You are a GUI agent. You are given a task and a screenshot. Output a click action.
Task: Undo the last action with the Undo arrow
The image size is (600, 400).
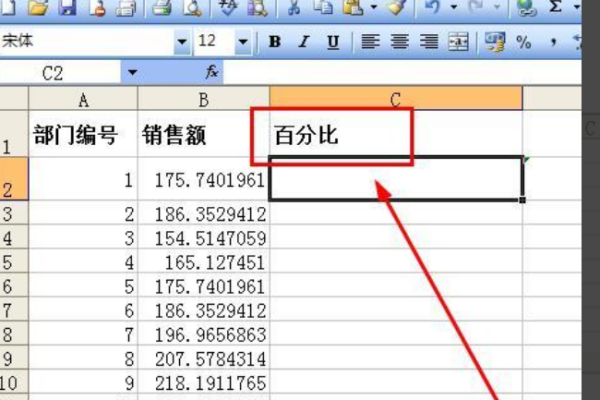432,7
